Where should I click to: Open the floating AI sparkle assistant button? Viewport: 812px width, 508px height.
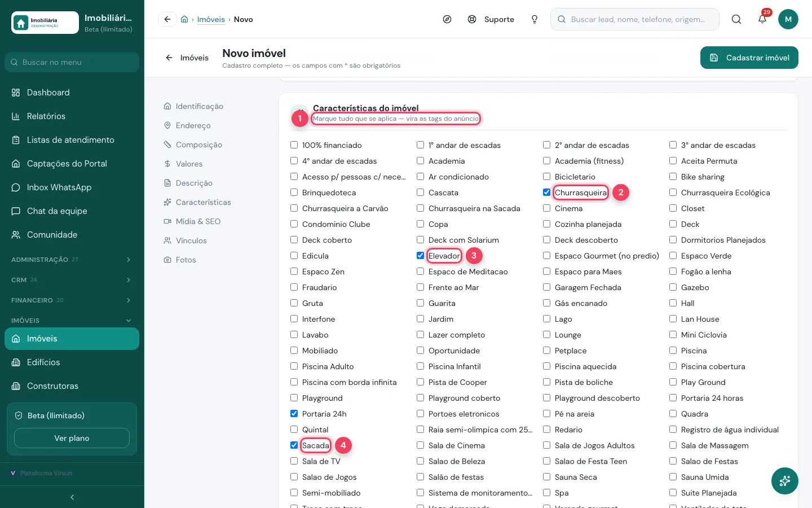click(785, 481)
